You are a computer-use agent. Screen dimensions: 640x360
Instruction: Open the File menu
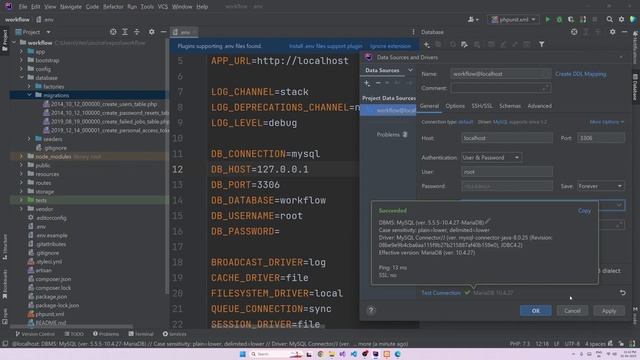click(x=23, y=7)
